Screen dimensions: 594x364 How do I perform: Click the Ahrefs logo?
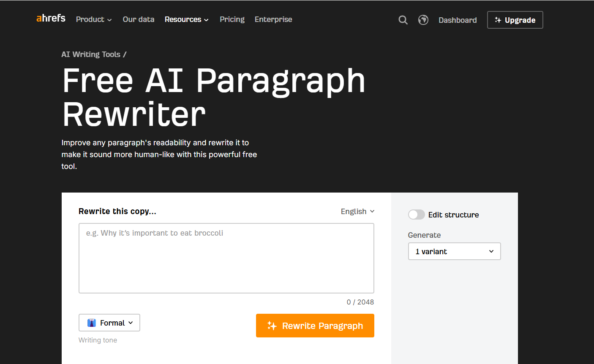51,18
